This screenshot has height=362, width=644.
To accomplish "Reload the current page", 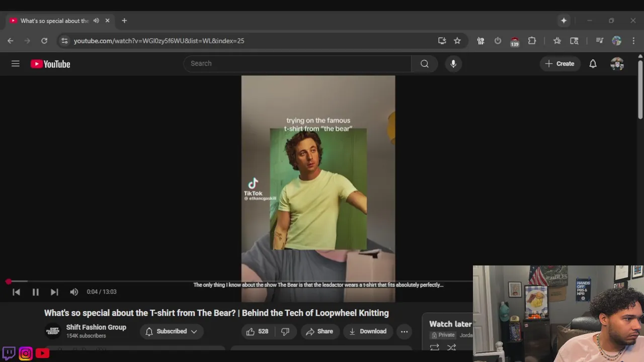I will [44, 41].
